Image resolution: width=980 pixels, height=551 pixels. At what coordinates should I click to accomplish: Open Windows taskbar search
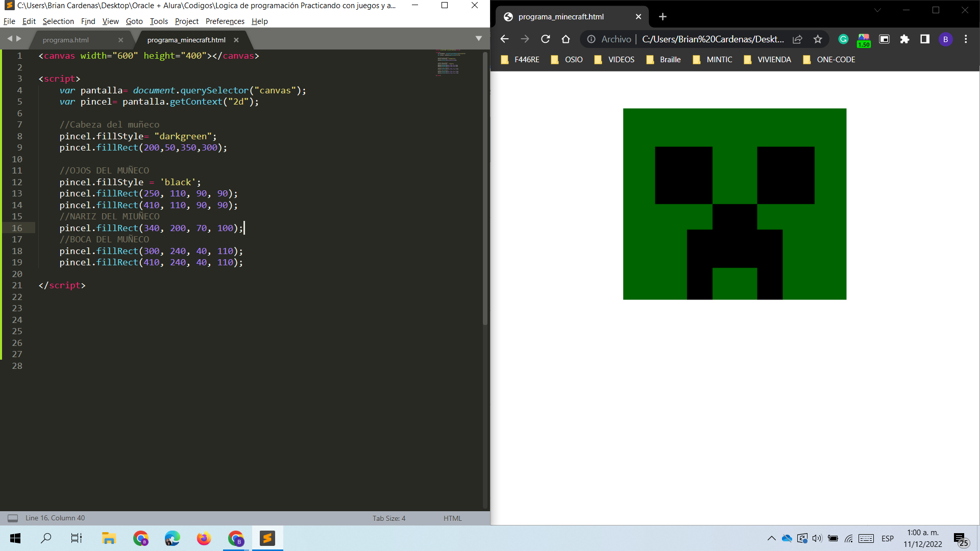tap(46, 538)
